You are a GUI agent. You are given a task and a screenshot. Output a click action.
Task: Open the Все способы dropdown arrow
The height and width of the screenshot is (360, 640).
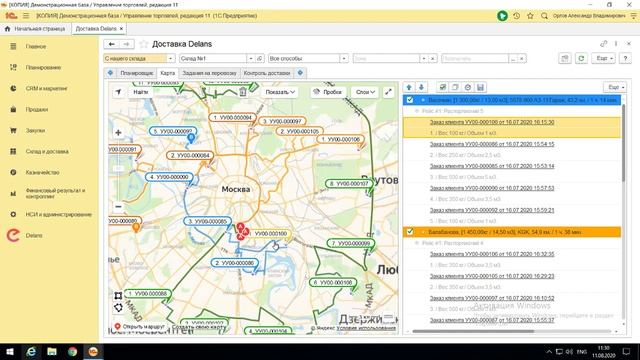344,58
